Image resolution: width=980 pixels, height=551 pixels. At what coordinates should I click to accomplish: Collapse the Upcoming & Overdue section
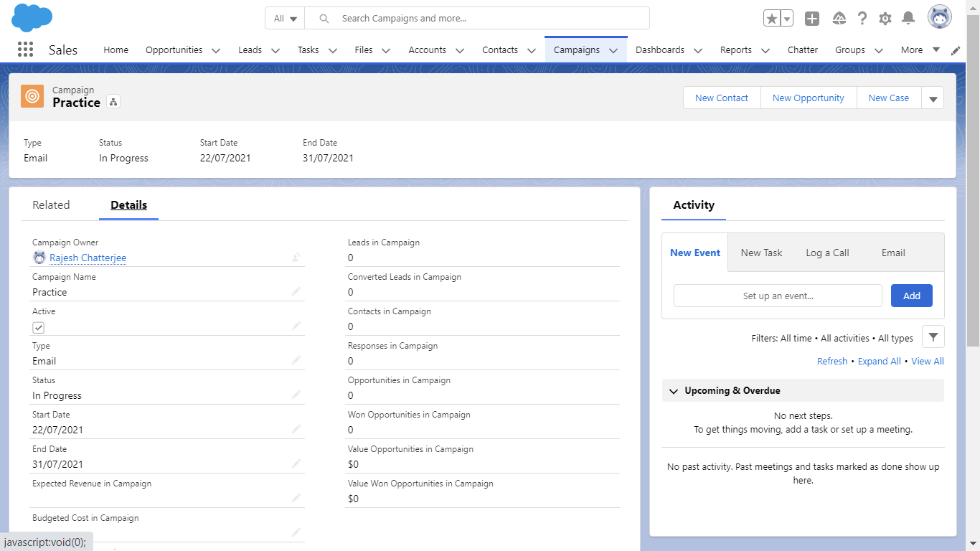pos(674,391)
